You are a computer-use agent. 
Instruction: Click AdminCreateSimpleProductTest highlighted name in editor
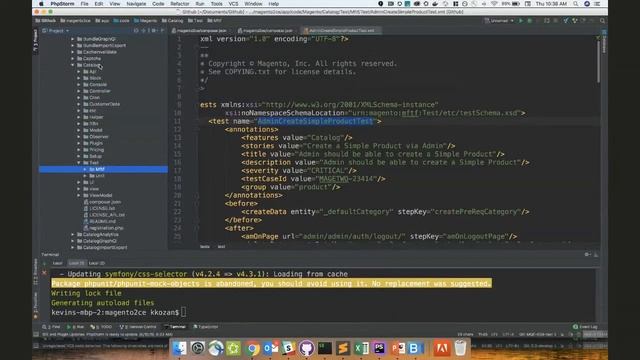[315, 121]
